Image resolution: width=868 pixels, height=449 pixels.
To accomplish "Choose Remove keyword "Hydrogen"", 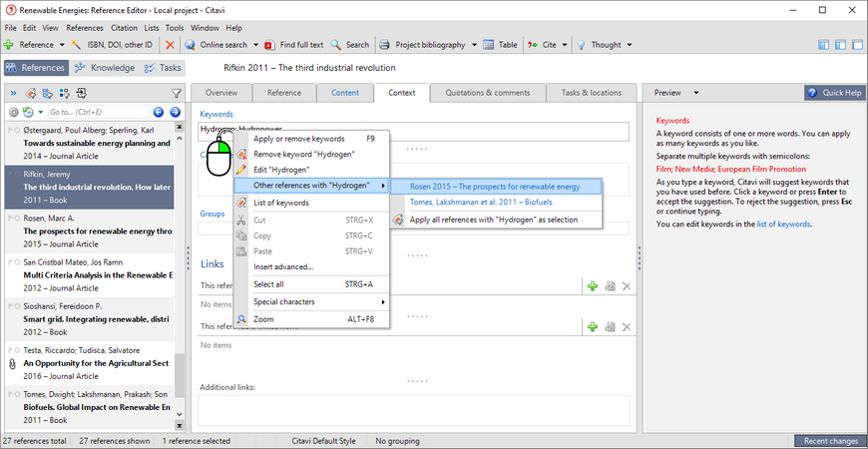I will (311, 154).
